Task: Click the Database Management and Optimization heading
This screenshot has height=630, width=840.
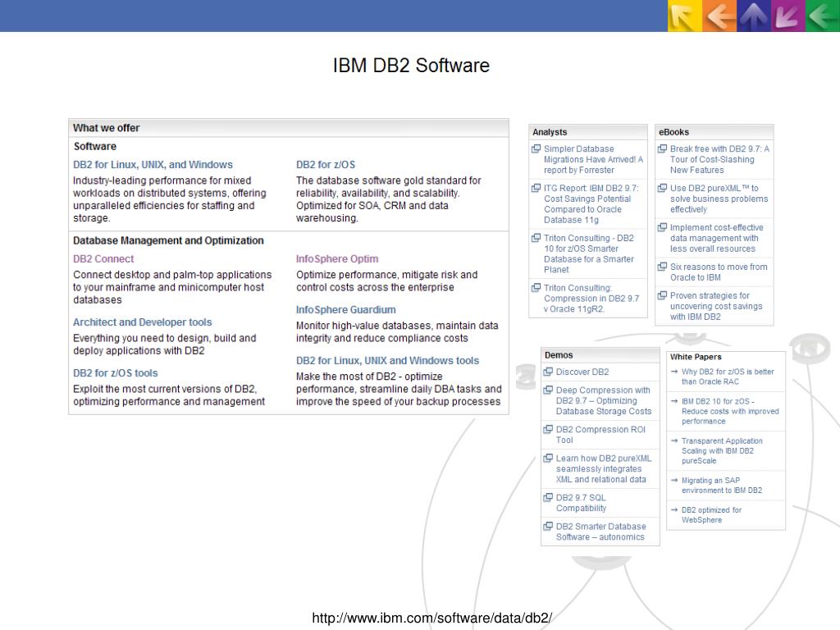Action: (x=168, y=240)
